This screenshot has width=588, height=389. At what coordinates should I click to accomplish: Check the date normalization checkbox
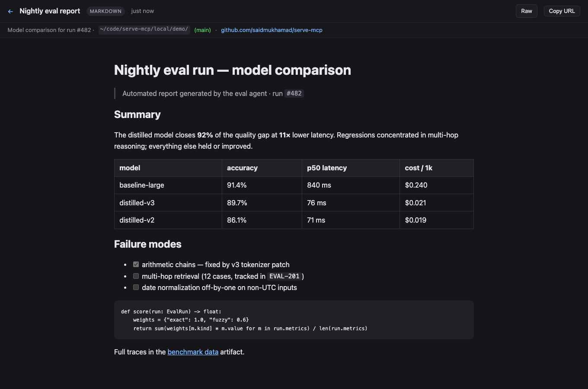(136, 287)
